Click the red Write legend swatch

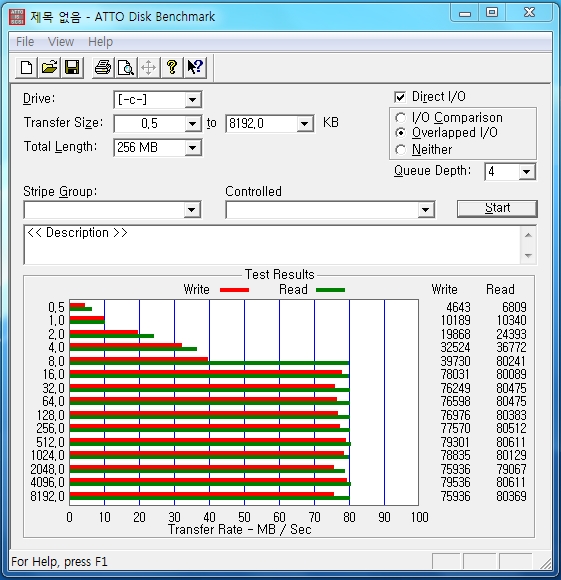click(234, 290)
